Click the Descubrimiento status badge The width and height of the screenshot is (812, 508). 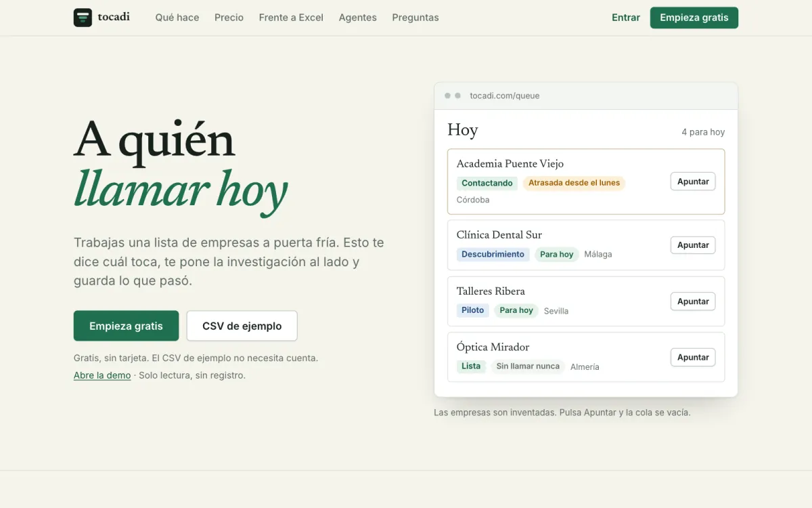coord(493,254)
